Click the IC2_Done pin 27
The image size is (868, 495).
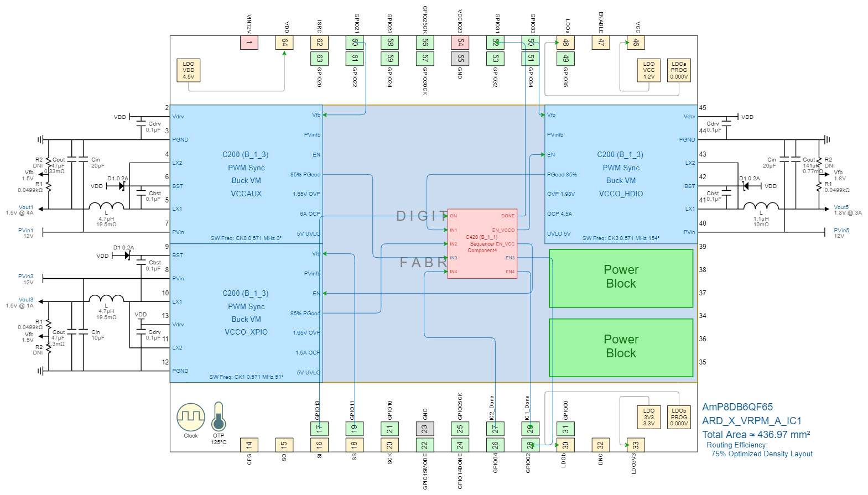click(x=495, y=429)
